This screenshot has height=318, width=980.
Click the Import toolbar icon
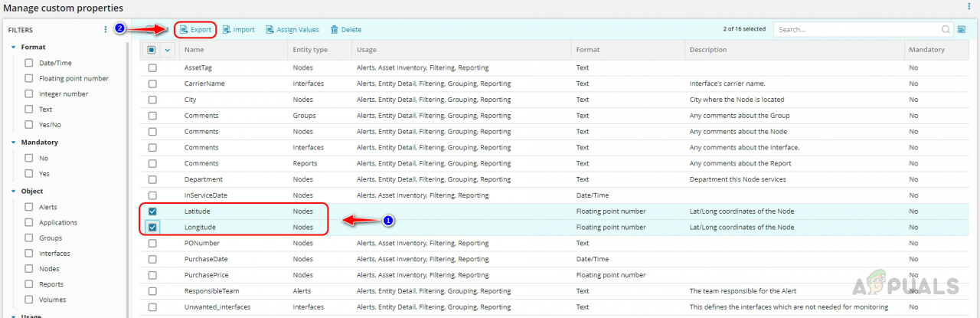click(227, 30)
